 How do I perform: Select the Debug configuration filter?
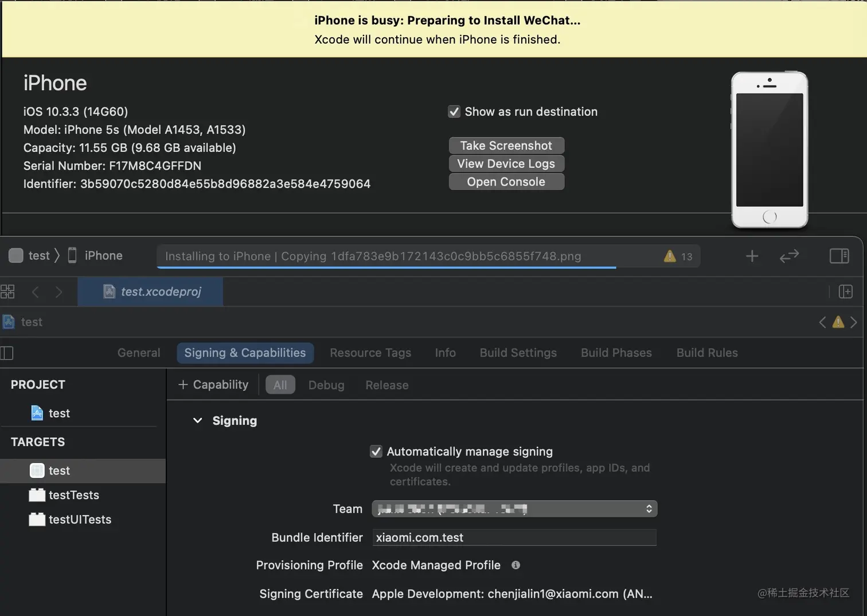(326, 385)
